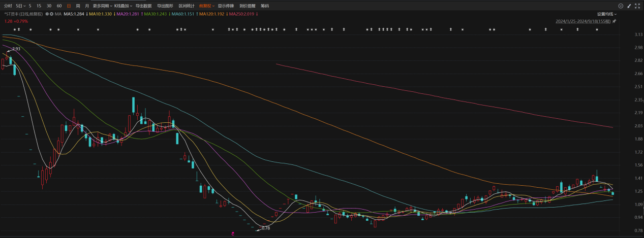Pin the date range with the pushpin icon
The image size is (644, 238).
tap(614, 21)
